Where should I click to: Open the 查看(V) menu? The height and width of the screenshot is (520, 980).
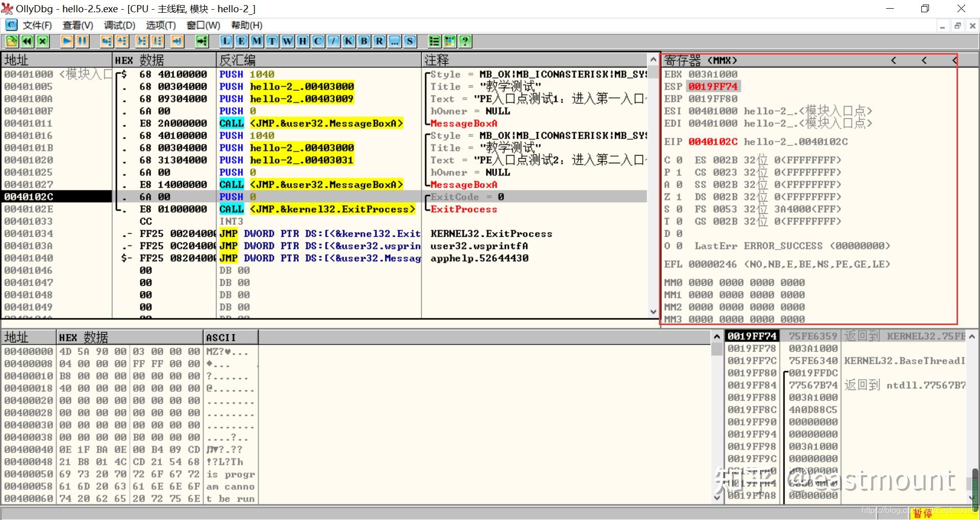coord(78,25)
